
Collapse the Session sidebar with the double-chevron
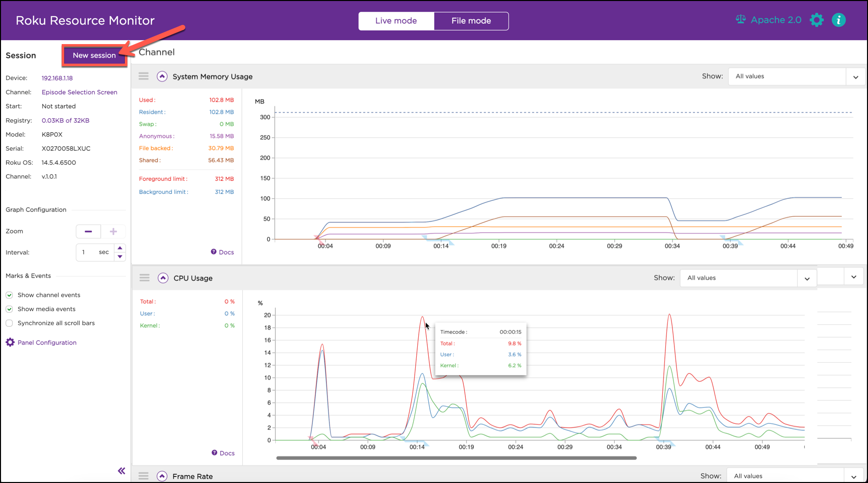[x=121, y=470]
